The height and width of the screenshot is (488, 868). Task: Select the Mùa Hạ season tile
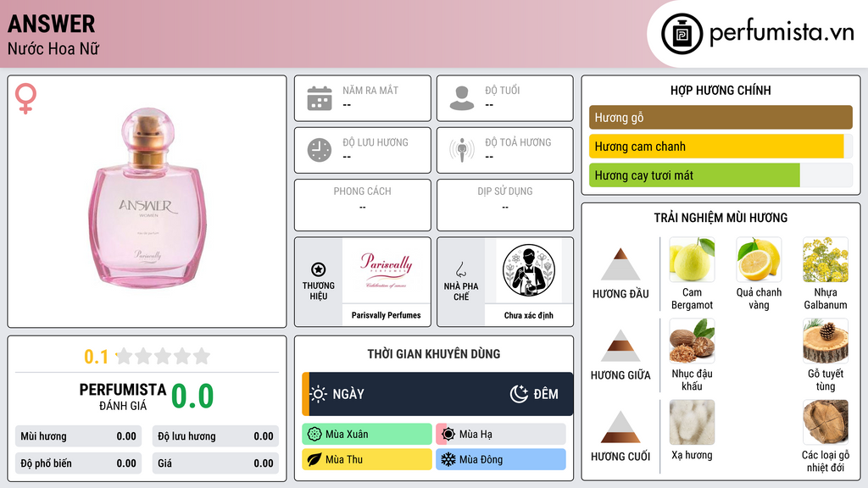(501, 435)
